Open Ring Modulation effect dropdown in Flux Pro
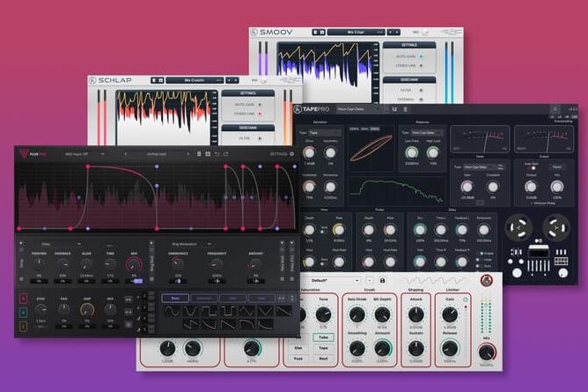This screenshot has height=392, width=588. (190, 244)
